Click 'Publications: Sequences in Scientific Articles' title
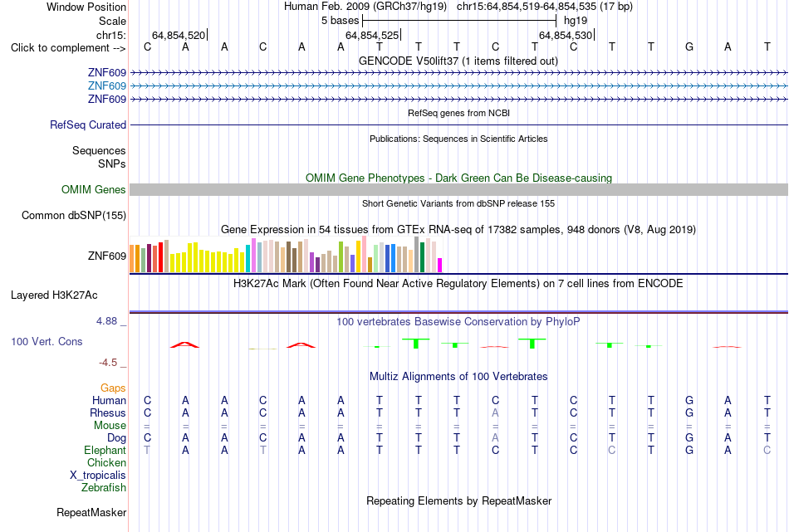 click(458, 139)
